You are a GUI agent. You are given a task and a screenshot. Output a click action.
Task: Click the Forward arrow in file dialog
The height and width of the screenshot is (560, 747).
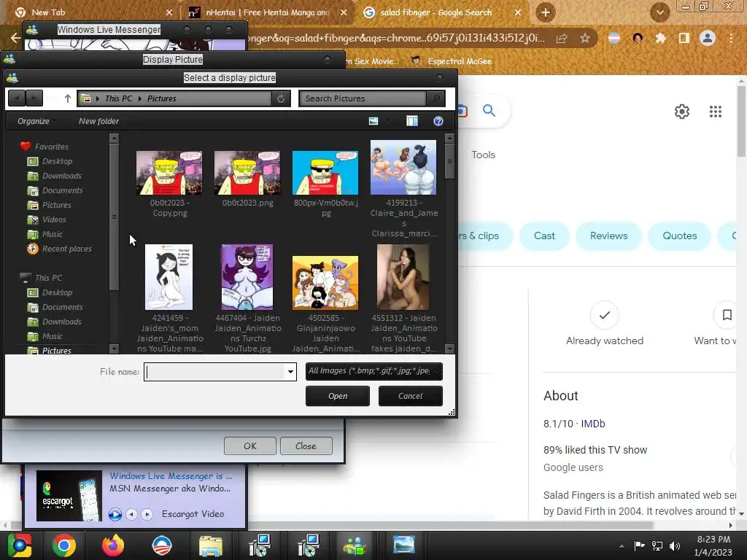[x=34, y=98]
